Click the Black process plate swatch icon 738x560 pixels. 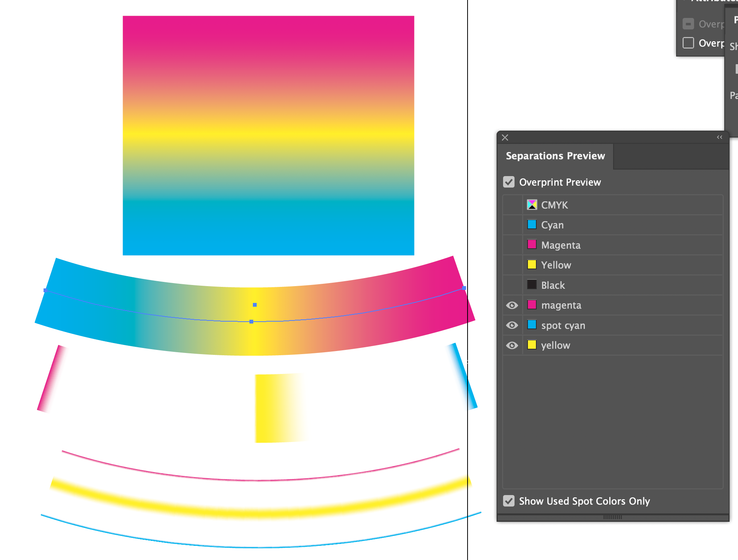coord(532,285)
